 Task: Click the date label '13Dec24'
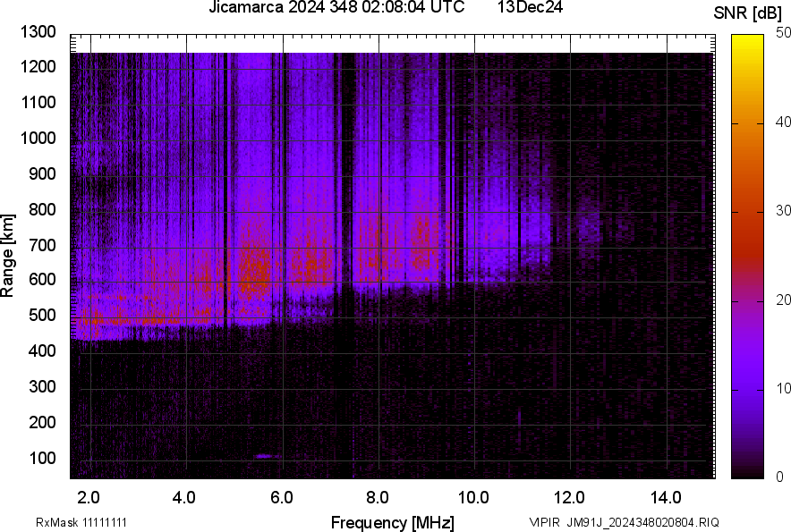pos(530,7)
